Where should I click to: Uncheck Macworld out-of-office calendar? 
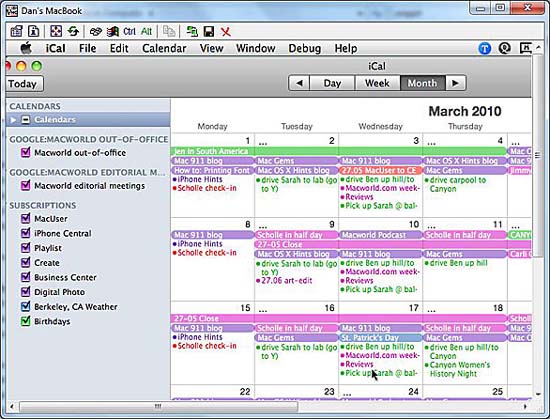point(26,152)
